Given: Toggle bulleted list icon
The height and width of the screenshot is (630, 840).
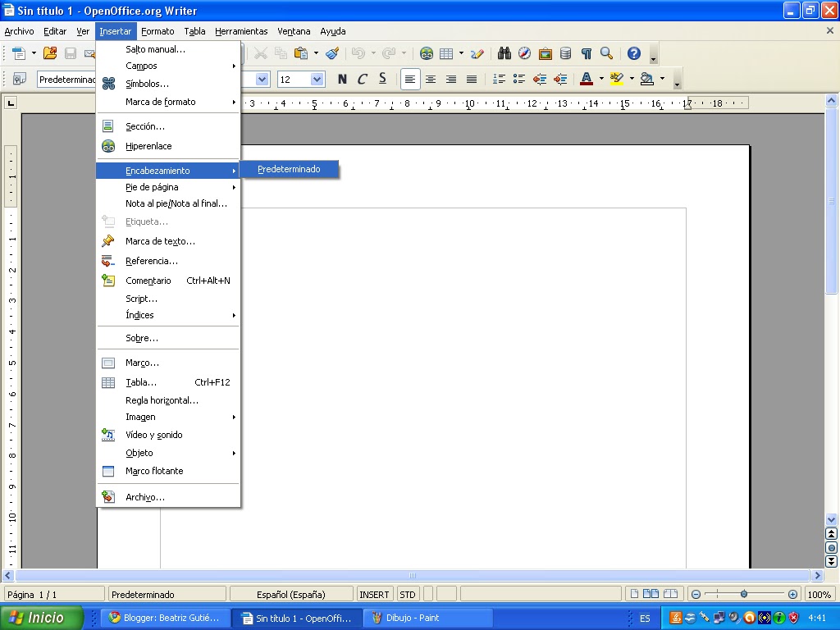Looking at the screenshot, I should point(518,80).
